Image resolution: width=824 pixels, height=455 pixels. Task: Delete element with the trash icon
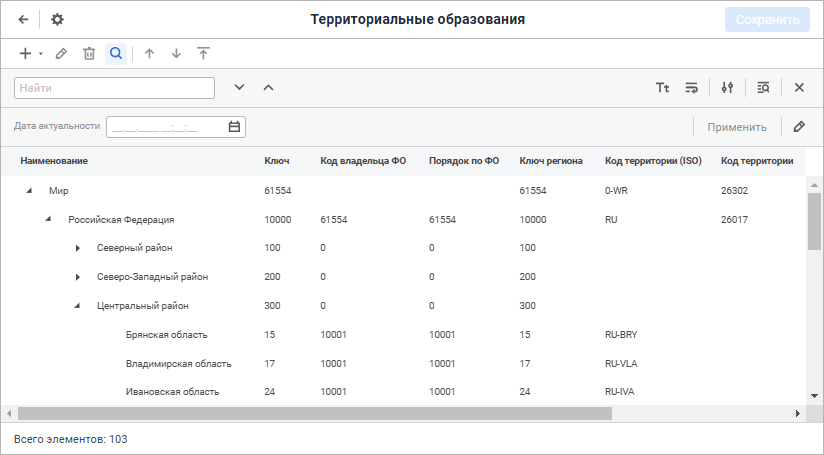(x=89, y=54)
